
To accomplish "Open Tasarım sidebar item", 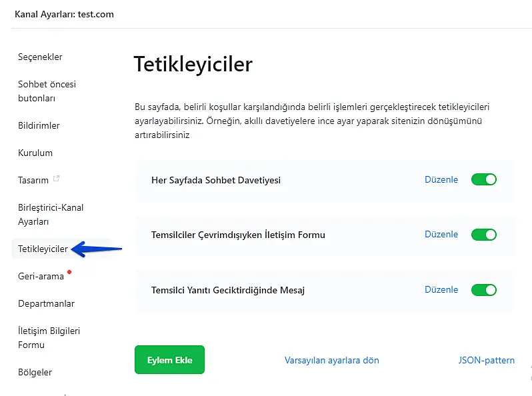I will click(x=33, y=180).
